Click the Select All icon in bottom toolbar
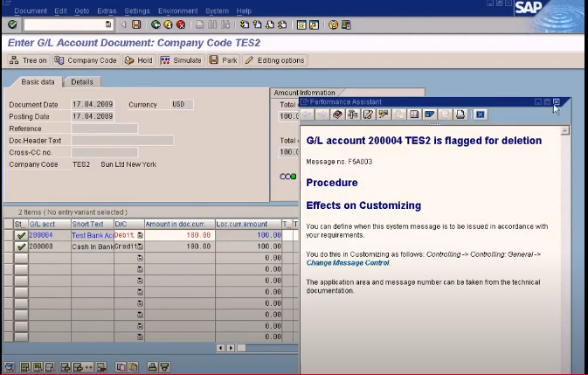This screenshot has height=375, width=588. tap(25, 367)
